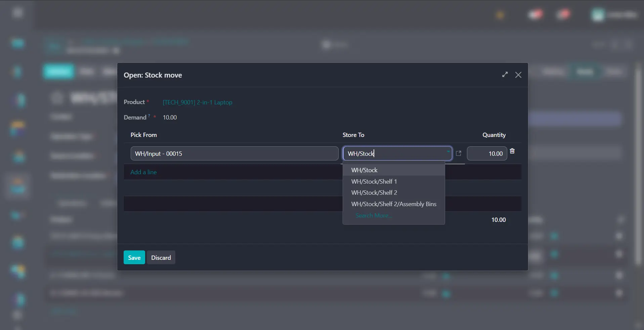Close the Stock move dialog
This screenshot has width=644, height=330.
518,75
